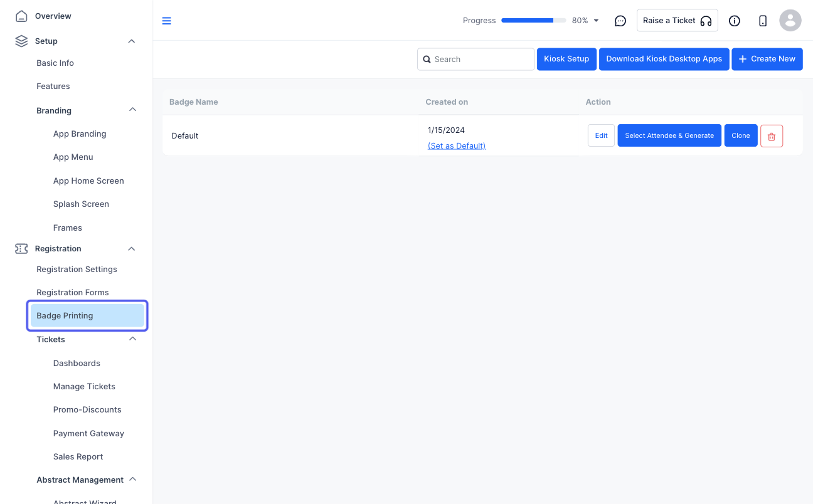Click the Overview home icon
The image size is (813, 504).
click(x=21, y=16)
